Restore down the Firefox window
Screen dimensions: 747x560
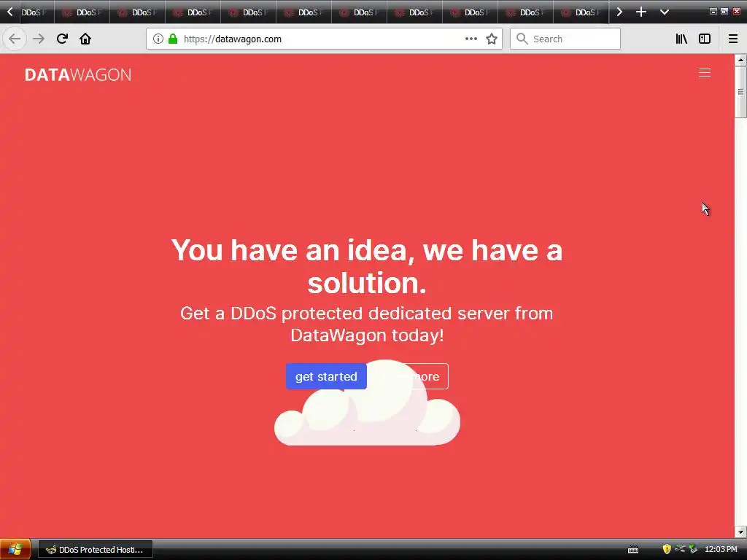tap(724, 11)
